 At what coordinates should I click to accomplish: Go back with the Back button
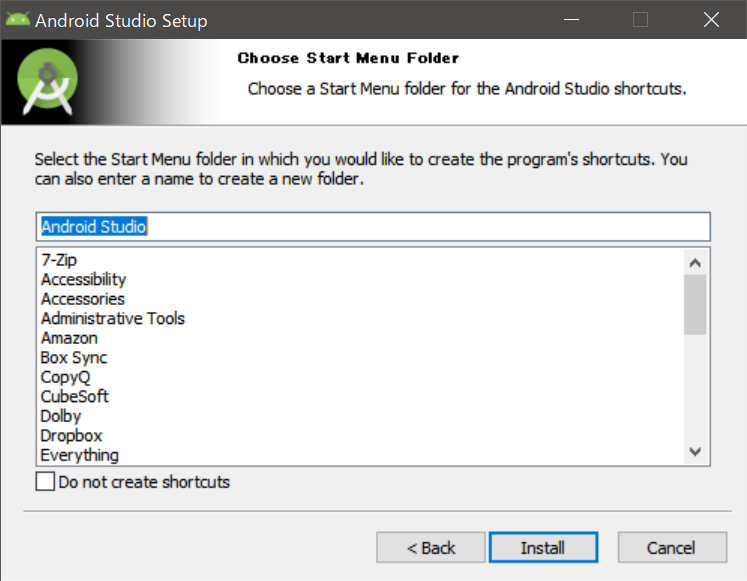[431, 547]
